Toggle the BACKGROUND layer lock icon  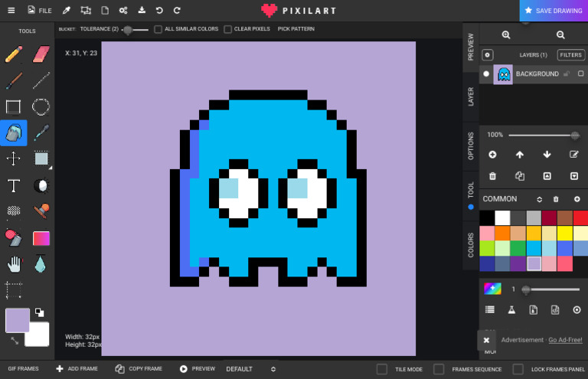coord(567,74)
